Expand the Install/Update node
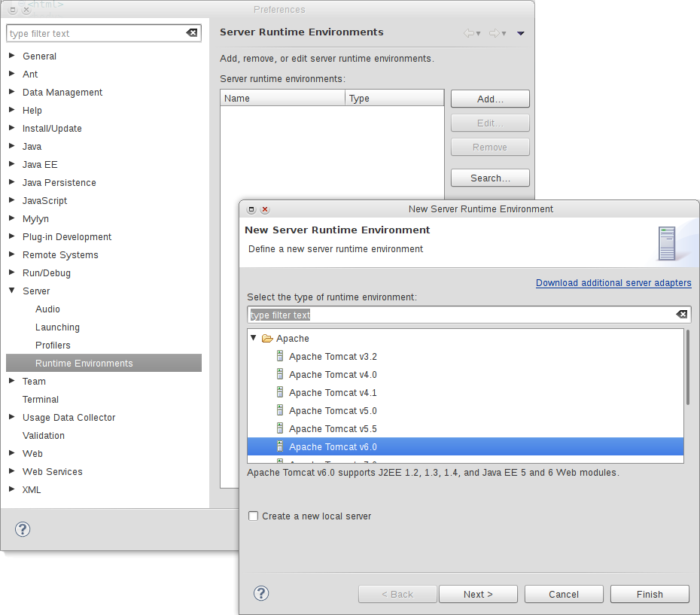Image resolution: width=700 pixels, height=615 pixels. pos(11,128)
